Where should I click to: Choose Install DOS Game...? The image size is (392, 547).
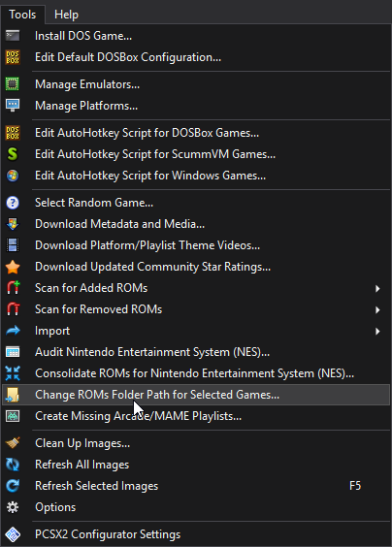tap(196, 36)
